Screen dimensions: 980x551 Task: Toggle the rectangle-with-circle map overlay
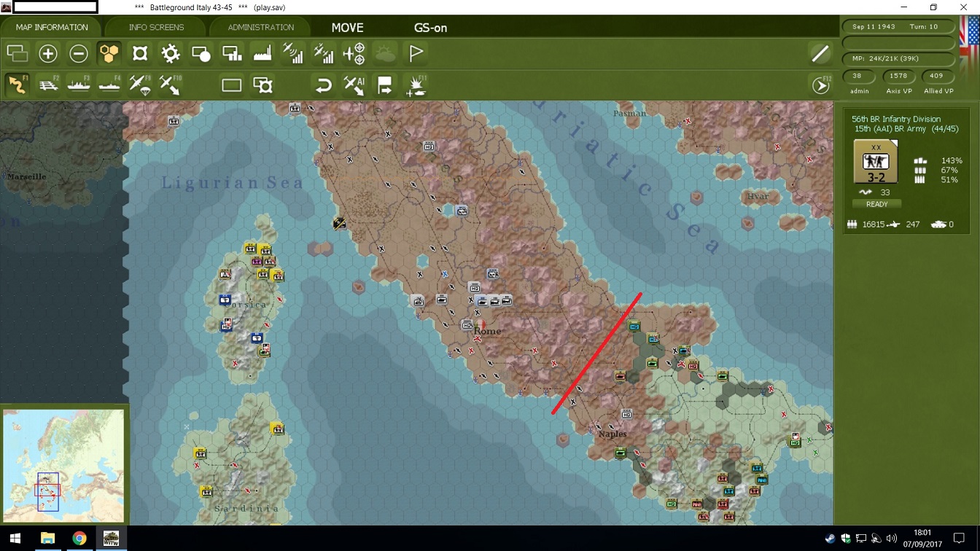tap(201, 53)
